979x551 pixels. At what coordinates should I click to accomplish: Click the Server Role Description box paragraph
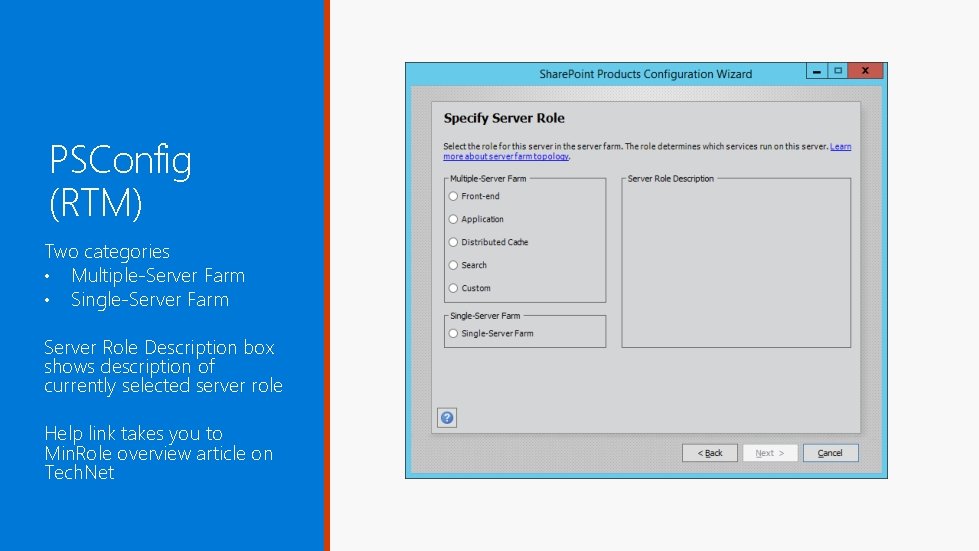point(163,366)
